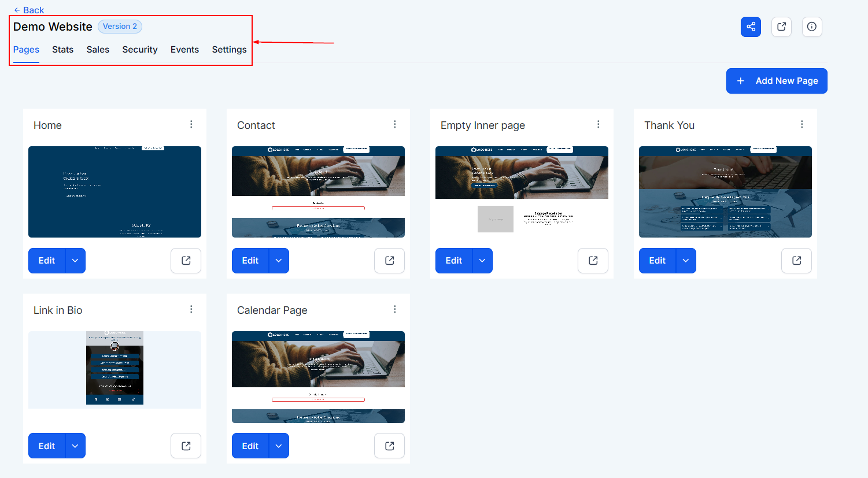This screenshot has width=868, height=478.
Task: Click the Link in Bio title
Action: (x=58, y=310)
